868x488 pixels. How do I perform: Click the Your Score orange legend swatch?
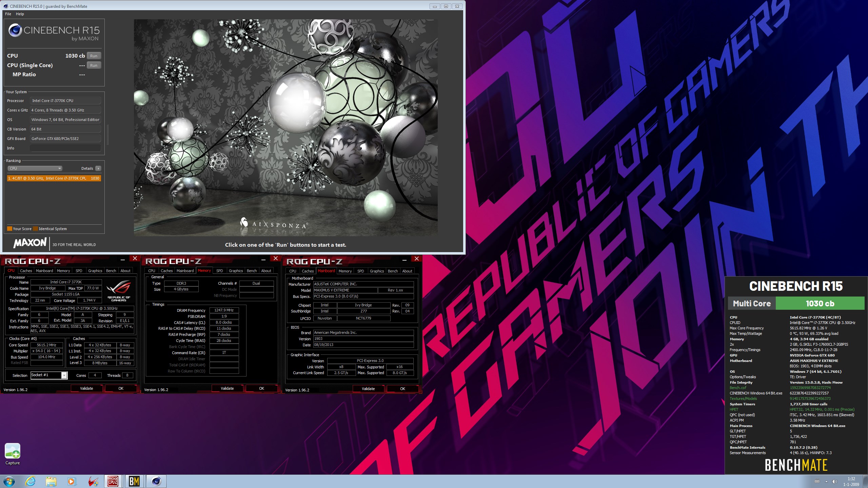(10, 229)
